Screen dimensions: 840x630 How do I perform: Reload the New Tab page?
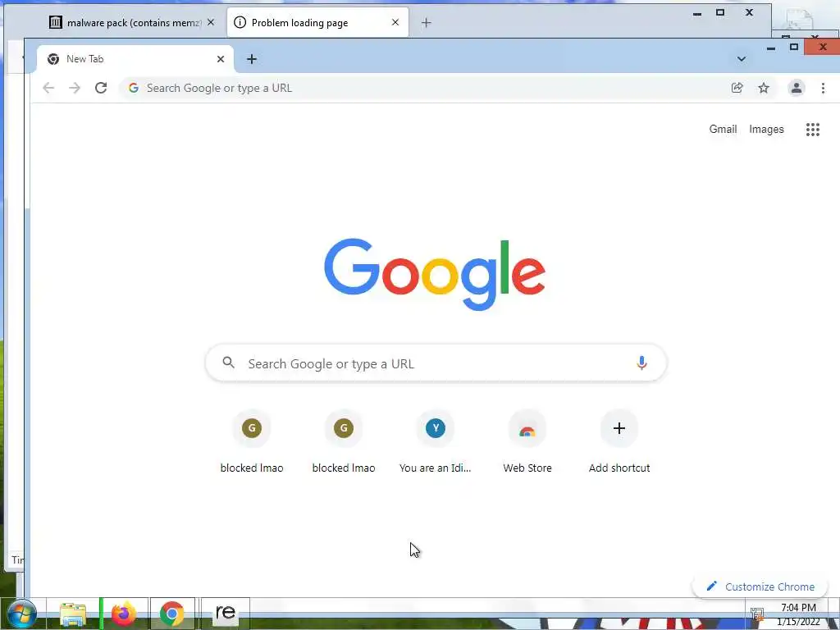click(x=101, y=88)
